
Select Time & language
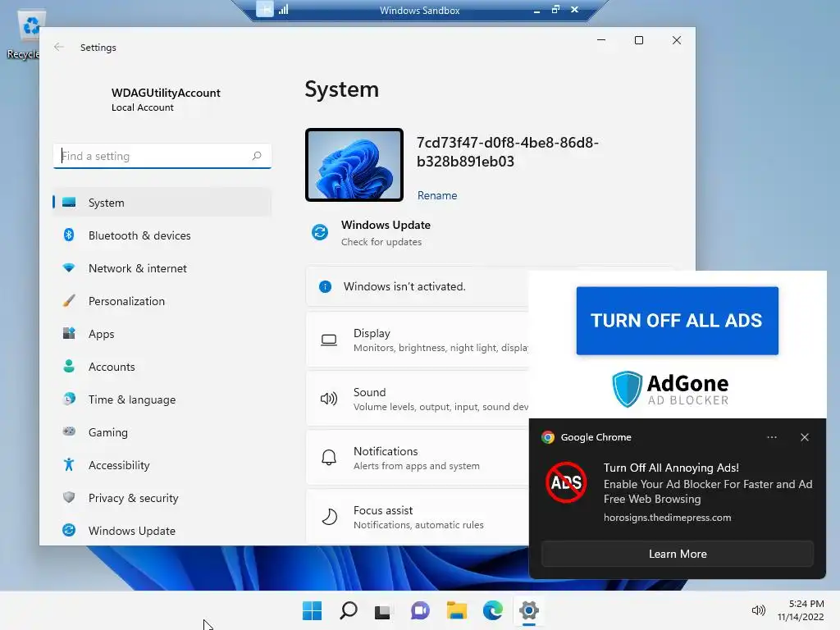point(162,399)
